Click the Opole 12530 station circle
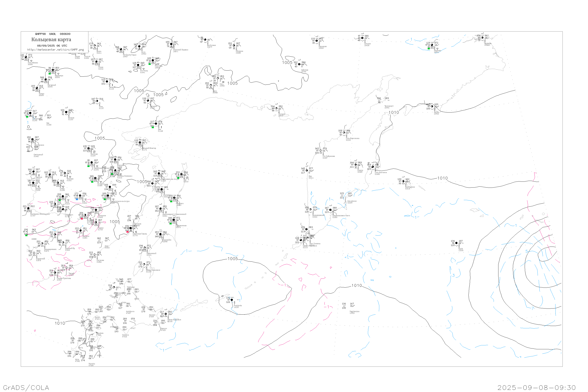Image resolution: width=588 pixels, height=392 pixels. click(456, 243)
